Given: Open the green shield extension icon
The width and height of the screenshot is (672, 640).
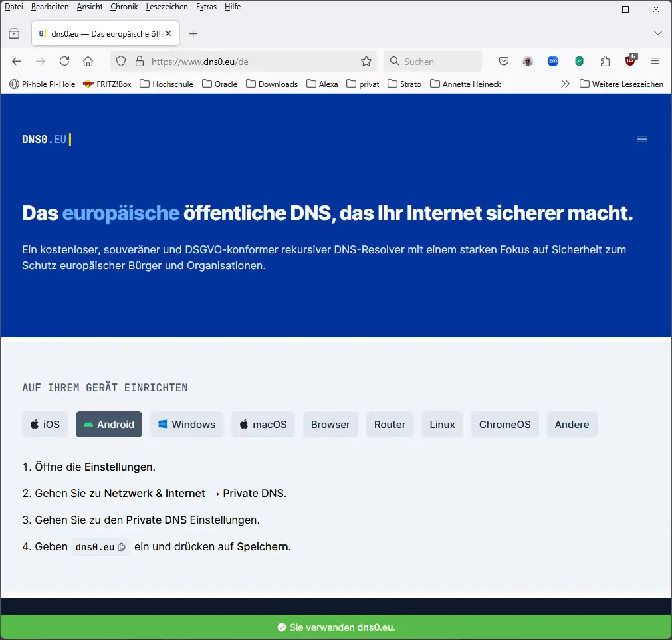Looking at the screenshot, I should [x=579, y=62].
